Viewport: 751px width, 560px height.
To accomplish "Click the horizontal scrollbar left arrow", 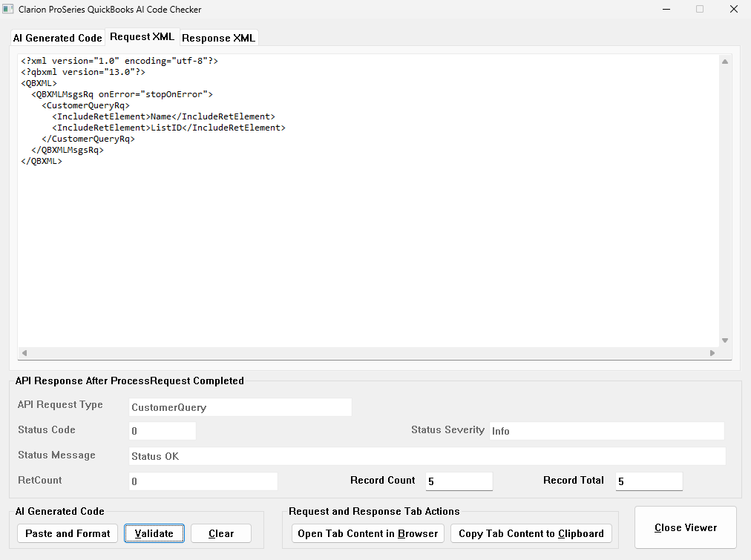I will click(24, 353).
